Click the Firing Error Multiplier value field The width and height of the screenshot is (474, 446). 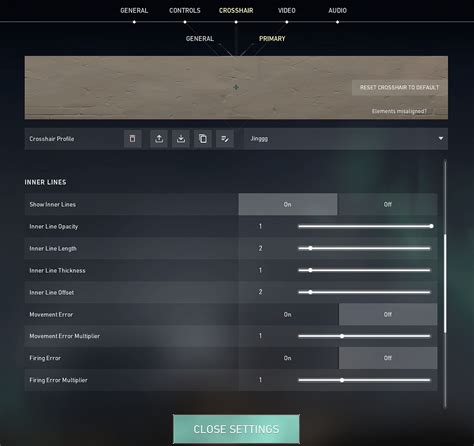(260, 380)
